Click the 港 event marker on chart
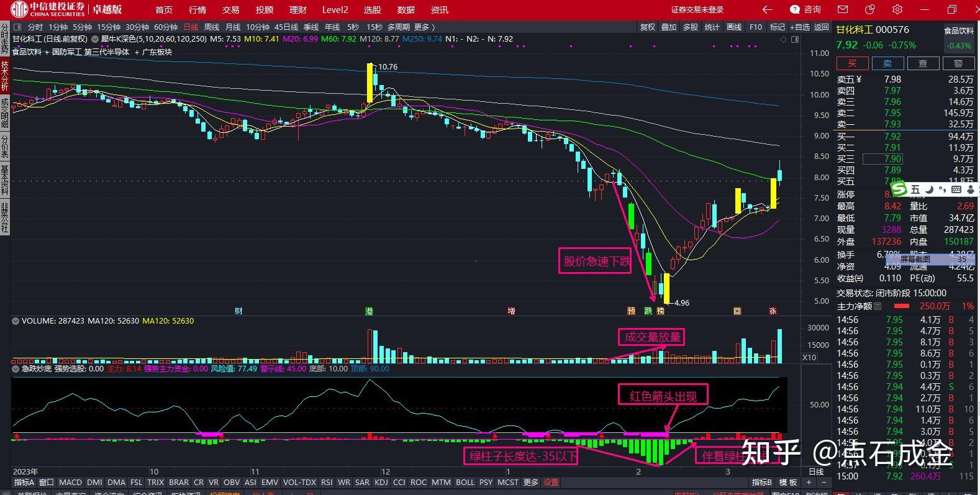This screenshot has width=980, height=495. click(369, 311)
